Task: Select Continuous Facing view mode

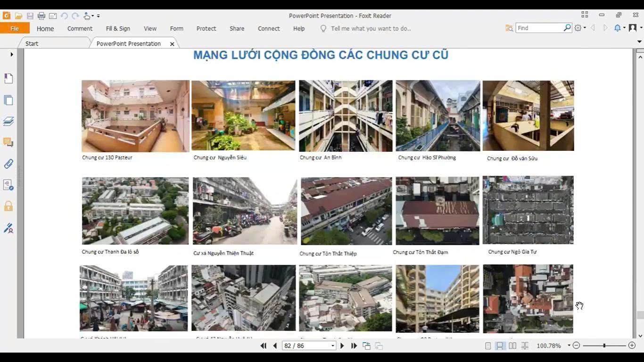Action: click(525, 346)
